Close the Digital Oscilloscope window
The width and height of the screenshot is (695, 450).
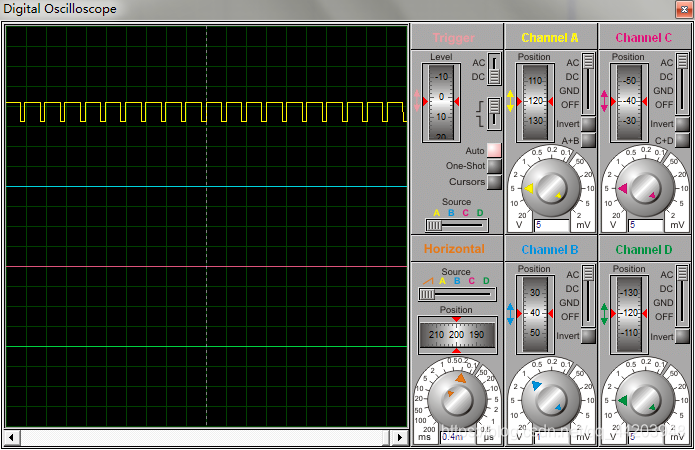point(684,9)
